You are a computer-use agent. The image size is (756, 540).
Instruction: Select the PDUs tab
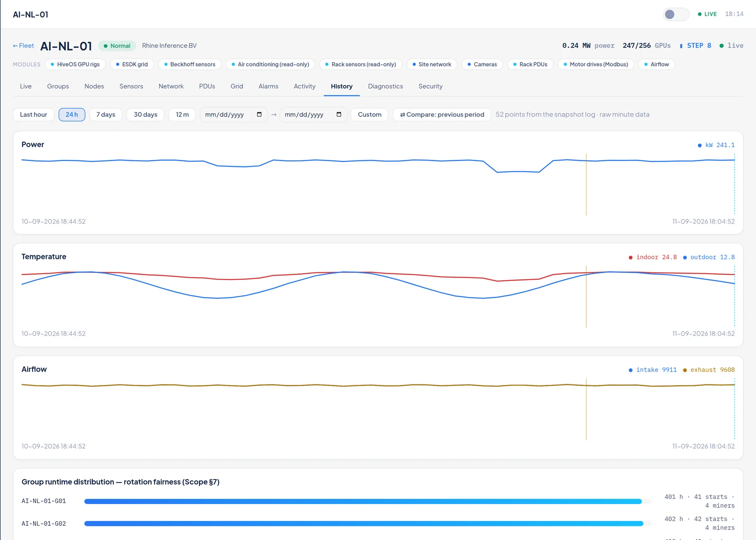point(207,87)
